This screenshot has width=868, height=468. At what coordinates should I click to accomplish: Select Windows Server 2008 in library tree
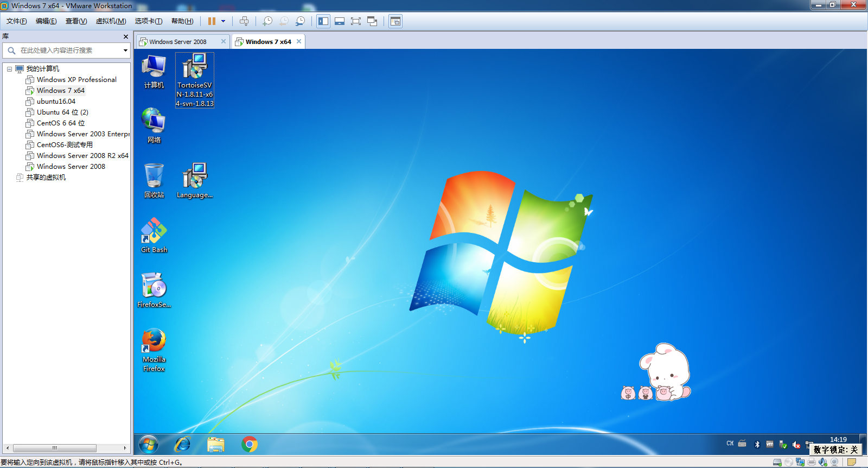(71, 167)
